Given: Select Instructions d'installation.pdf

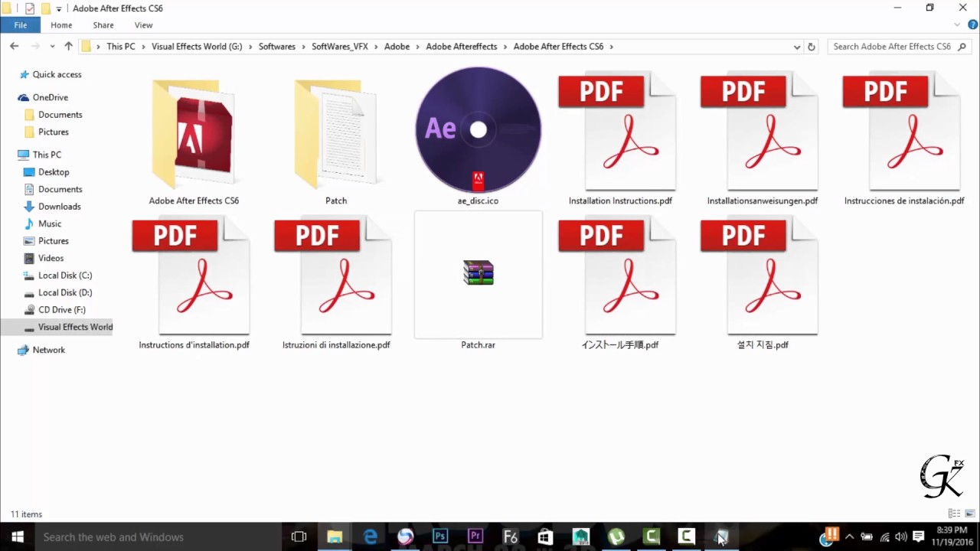Looking at the screenshot, I should [194, 283].
